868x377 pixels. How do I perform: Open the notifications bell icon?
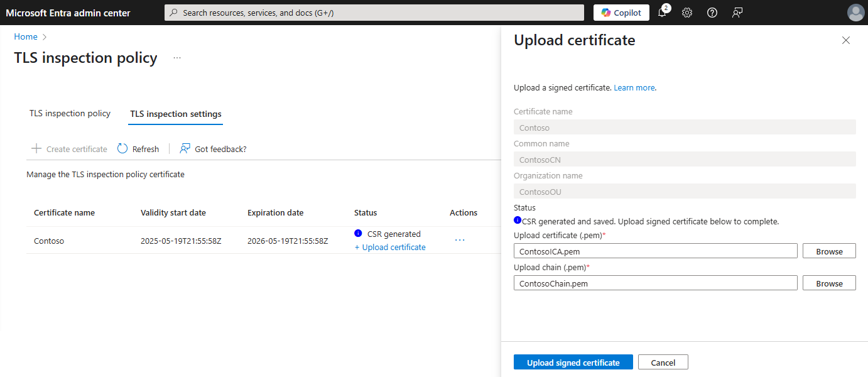click(x=662, y=13)
